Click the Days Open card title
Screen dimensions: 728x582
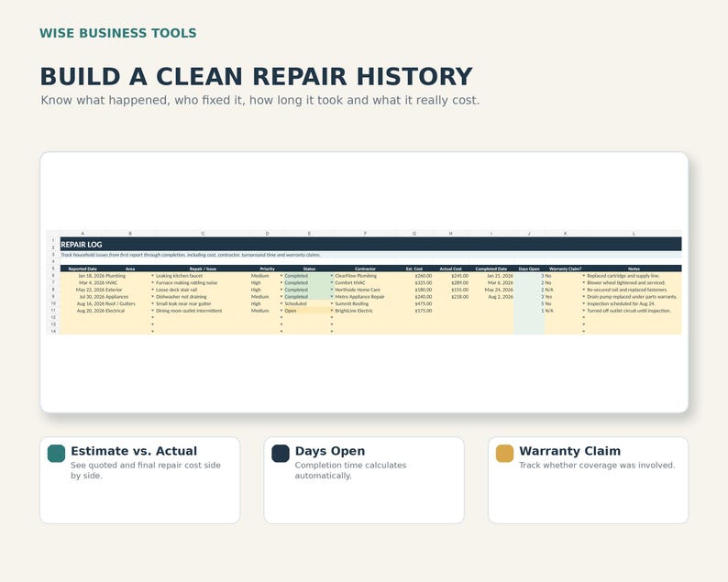coord(330,451)
